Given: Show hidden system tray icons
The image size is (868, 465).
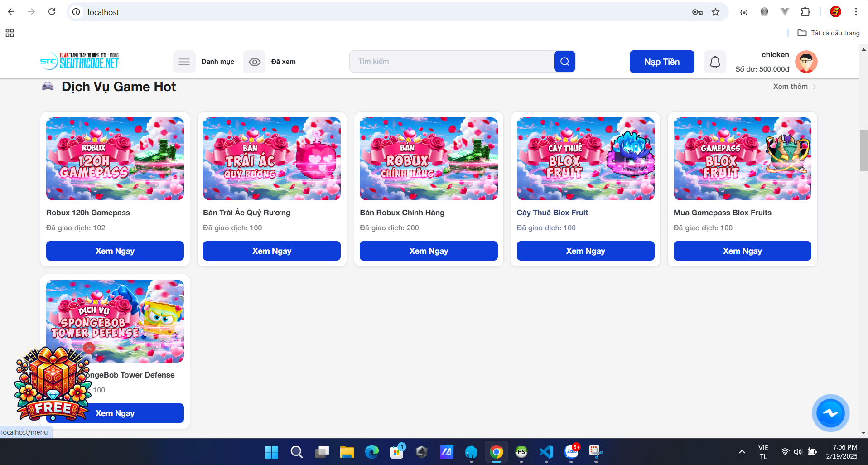Looking at the screenshot, I should 742,451.
